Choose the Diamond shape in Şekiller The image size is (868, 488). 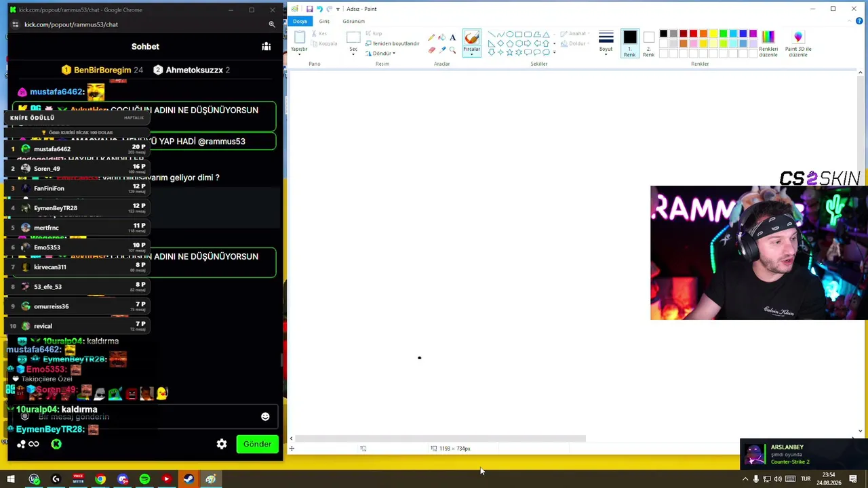coord(500,43)
